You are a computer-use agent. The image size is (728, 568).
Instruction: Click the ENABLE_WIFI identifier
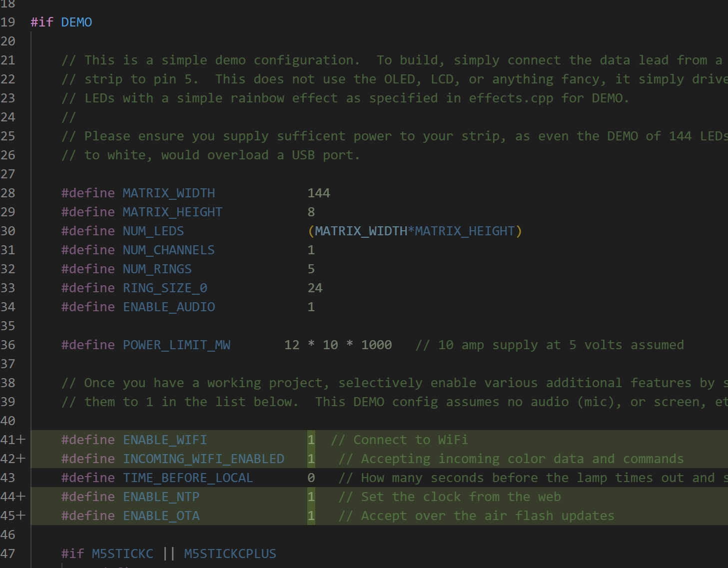coord(165,440)
